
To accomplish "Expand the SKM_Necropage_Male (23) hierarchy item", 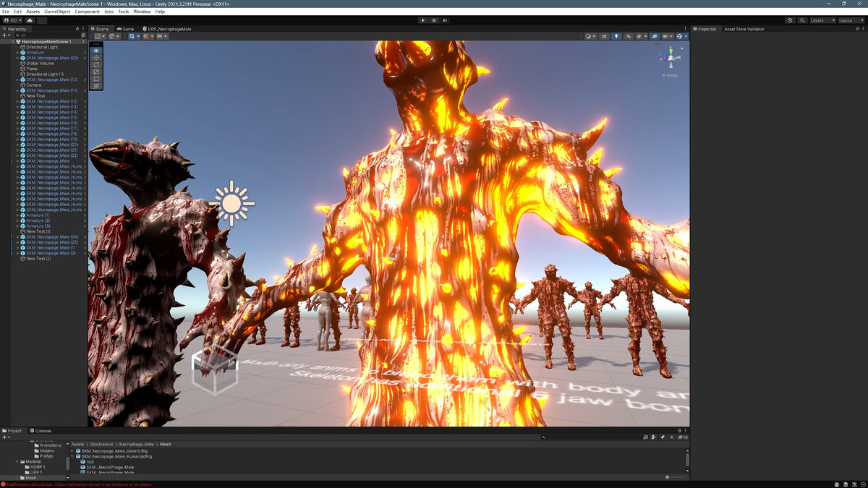I will click(x=18, y=58).
